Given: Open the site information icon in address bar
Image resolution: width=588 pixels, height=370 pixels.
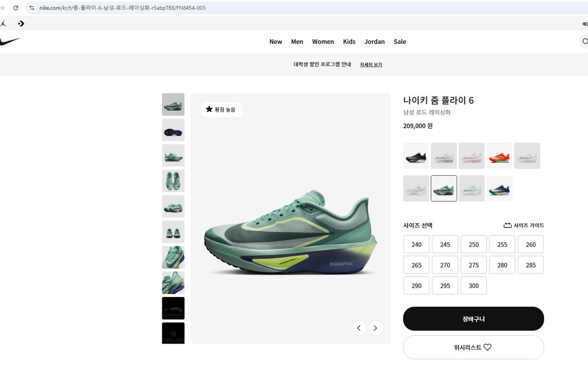Looking at the screenshot, I should click(x=32, y=8).
